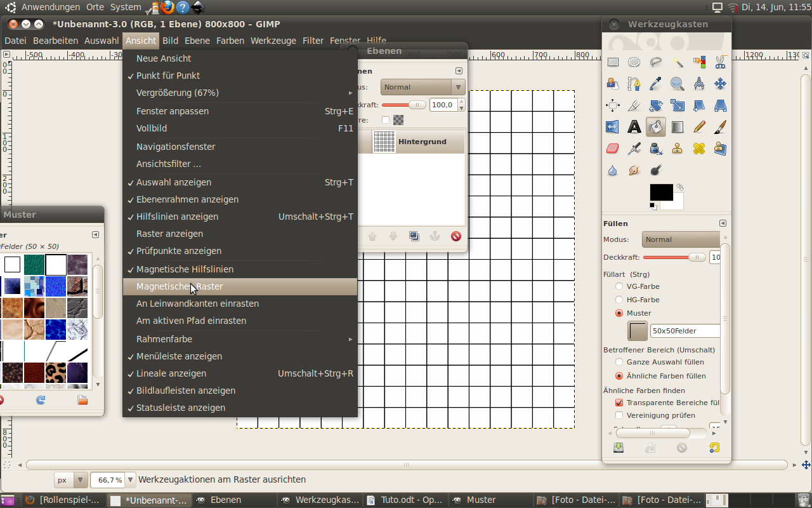Image resolution: width=812 pixels, height=508 pixels.
Task: Open the Ebenen panel tab menu arrow
Action: pos(459,71)
